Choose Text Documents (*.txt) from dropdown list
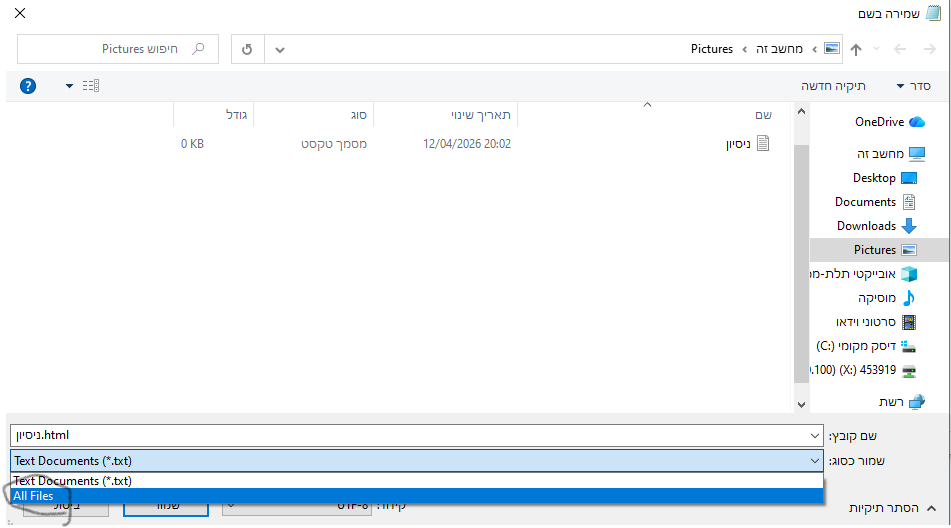The image size is (951, 528). (72, 481)
